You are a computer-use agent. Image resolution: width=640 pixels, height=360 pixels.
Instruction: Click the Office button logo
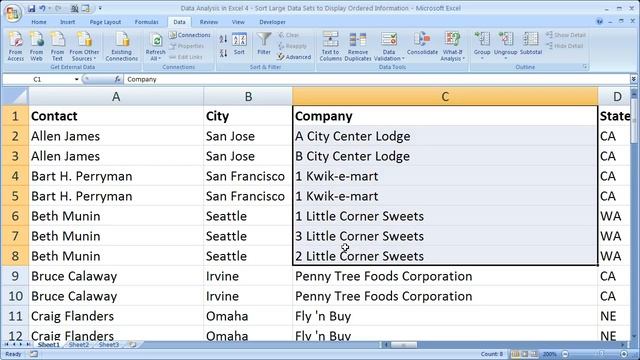tap(13, 13)
